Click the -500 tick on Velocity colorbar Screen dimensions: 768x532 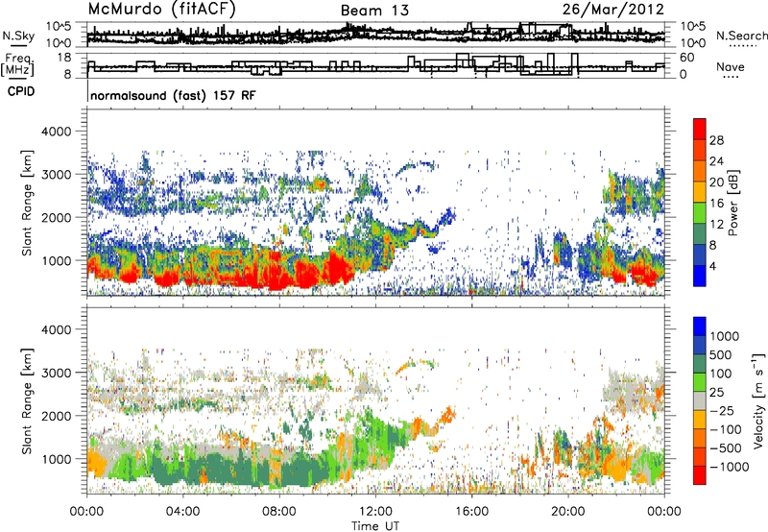pos(726,447)
